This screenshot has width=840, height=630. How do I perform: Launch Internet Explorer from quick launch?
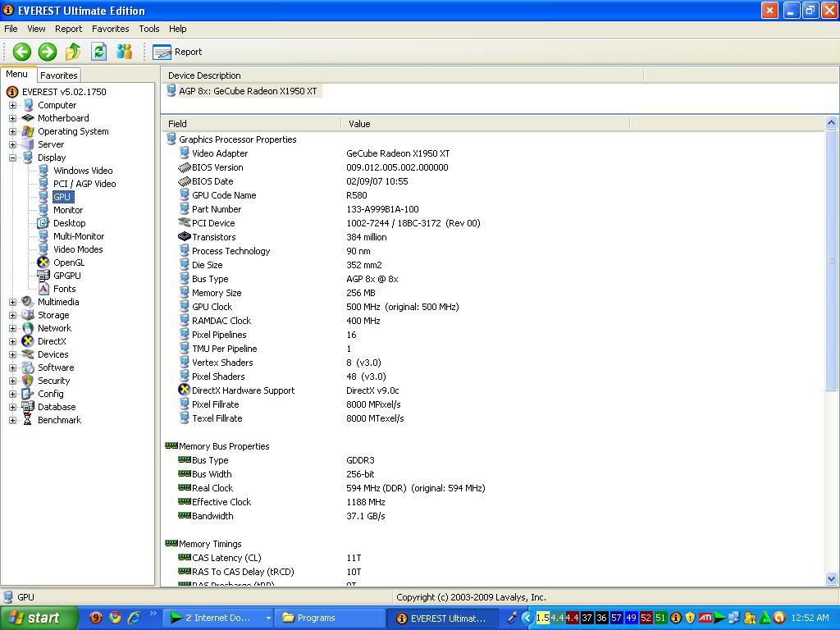(x=134, y=618)
